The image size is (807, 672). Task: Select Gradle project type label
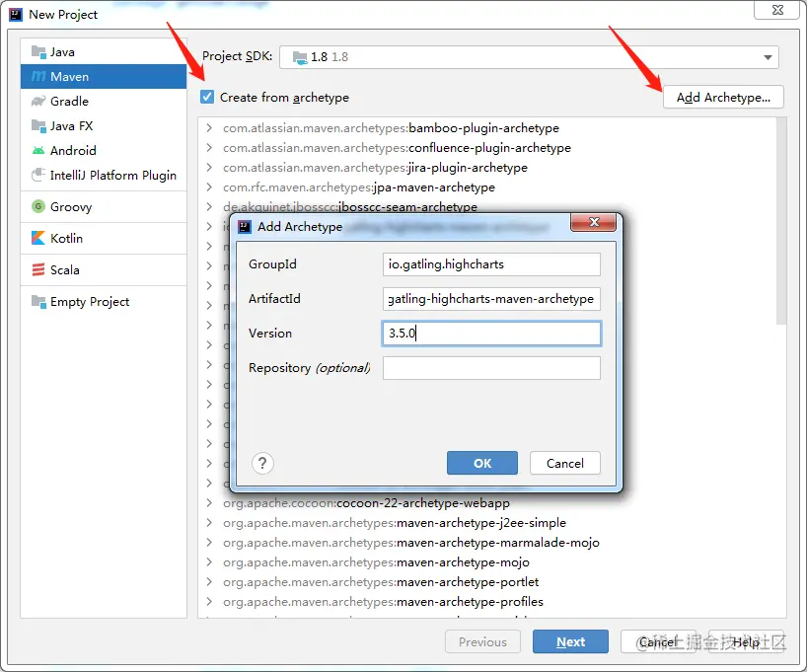coord(69,101)
